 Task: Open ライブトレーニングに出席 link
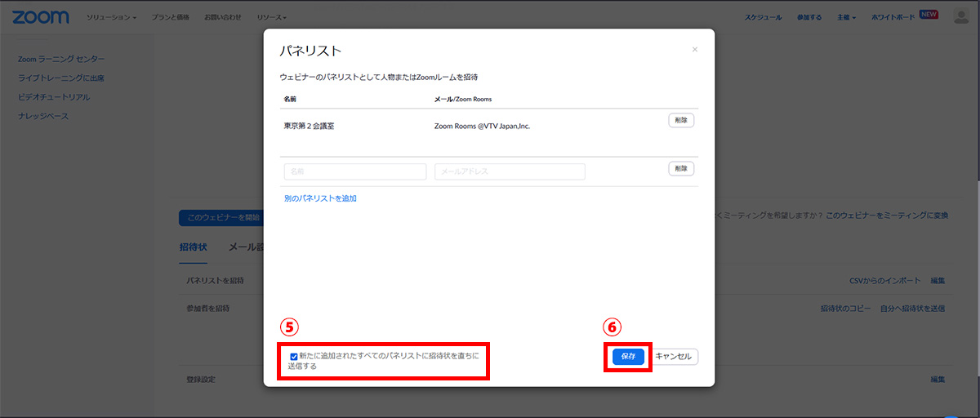61,78
